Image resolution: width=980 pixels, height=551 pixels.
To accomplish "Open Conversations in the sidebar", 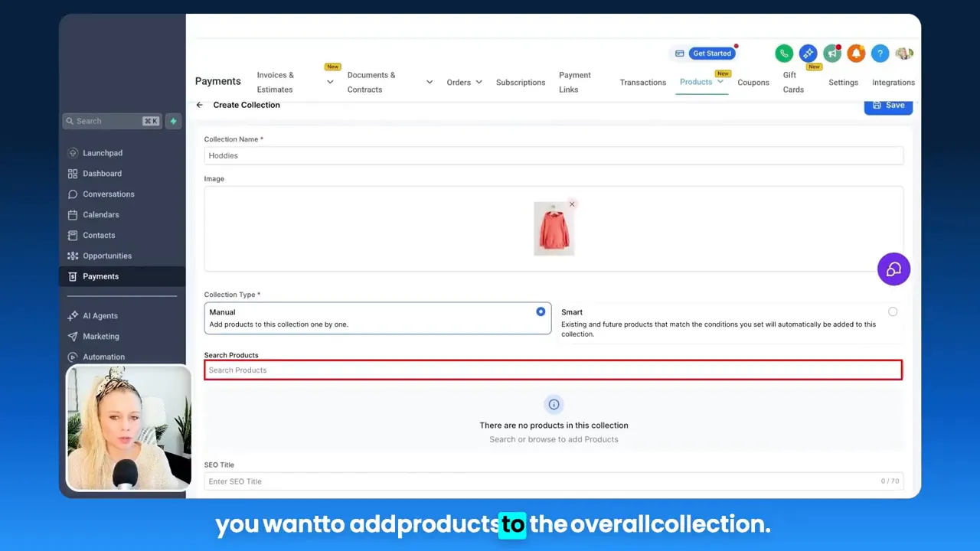I will pos(109,194).
